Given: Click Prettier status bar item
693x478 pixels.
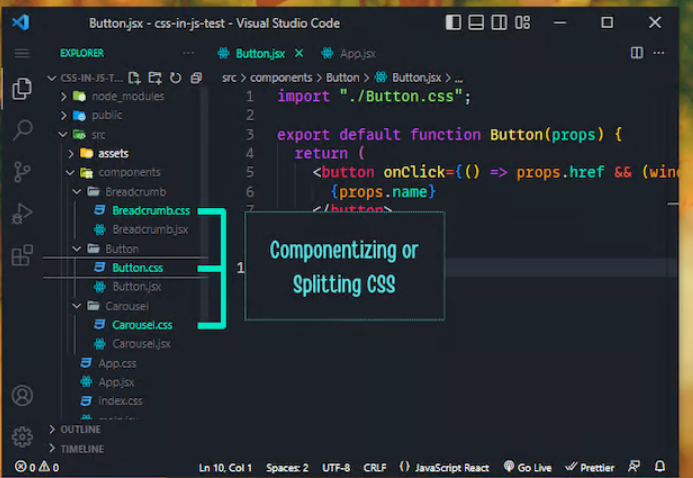Looking at the screenshot, I should 590,467.
